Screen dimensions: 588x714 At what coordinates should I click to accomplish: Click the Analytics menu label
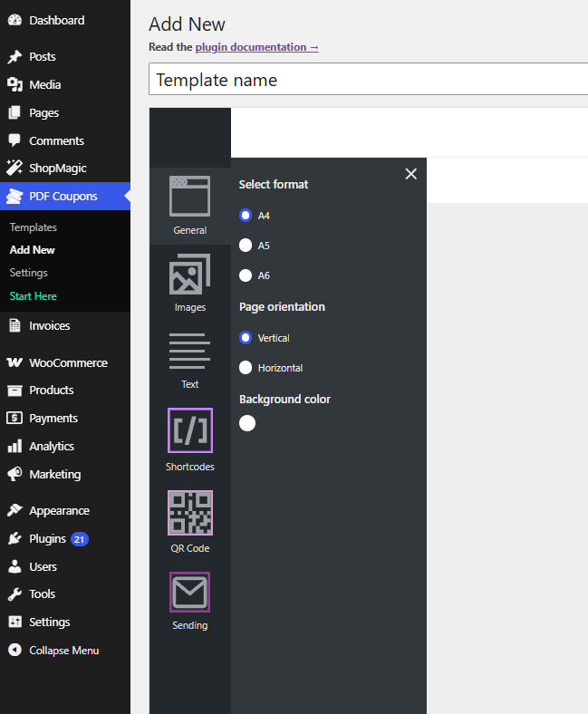click(52, 446)
